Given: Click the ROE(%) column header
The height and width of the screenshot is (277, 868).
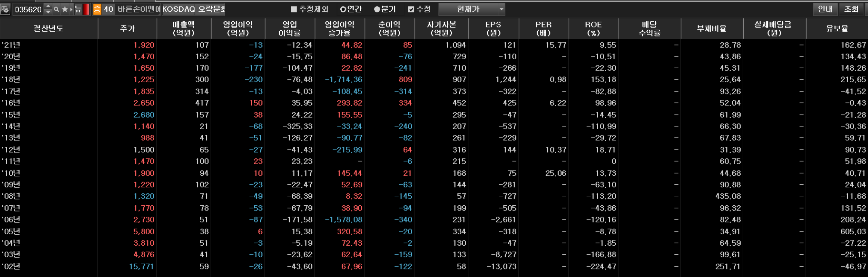Looking at the screenshot, I should (593, 29).
